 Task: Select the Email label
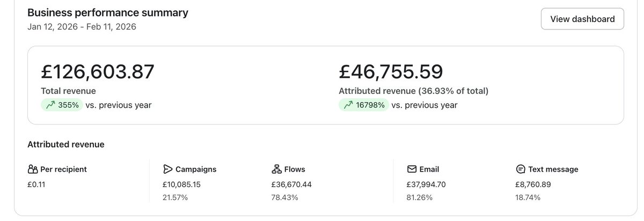coord(429,169)
